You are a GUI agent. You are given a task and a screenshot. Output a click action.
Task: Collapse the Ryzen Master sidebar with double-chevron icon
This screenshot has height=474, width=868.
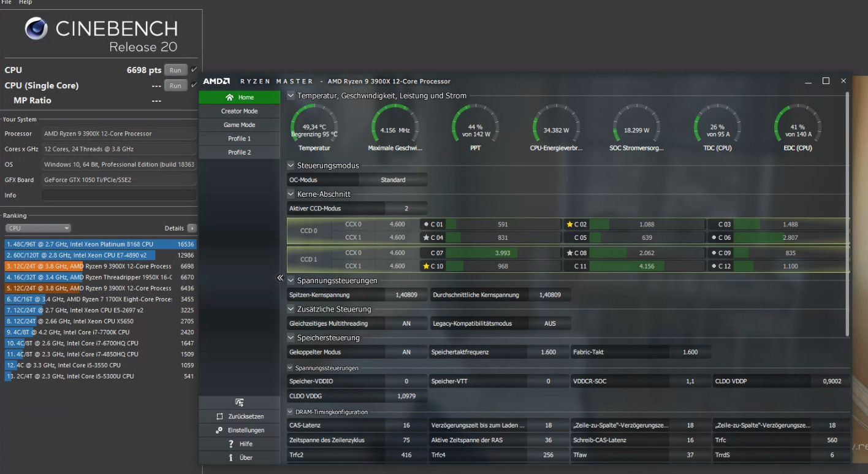280,278
